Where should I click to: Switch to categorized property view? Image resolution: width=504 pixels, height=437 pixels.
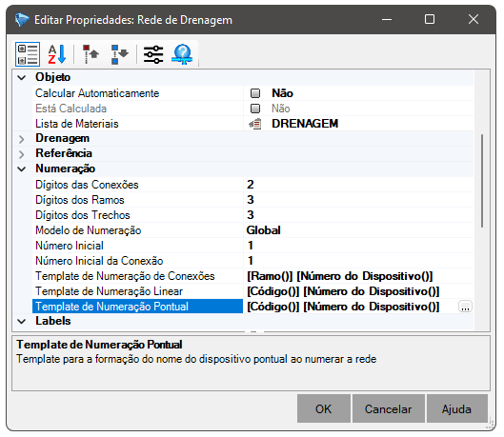pyautogui.click(x=28, y=54)
